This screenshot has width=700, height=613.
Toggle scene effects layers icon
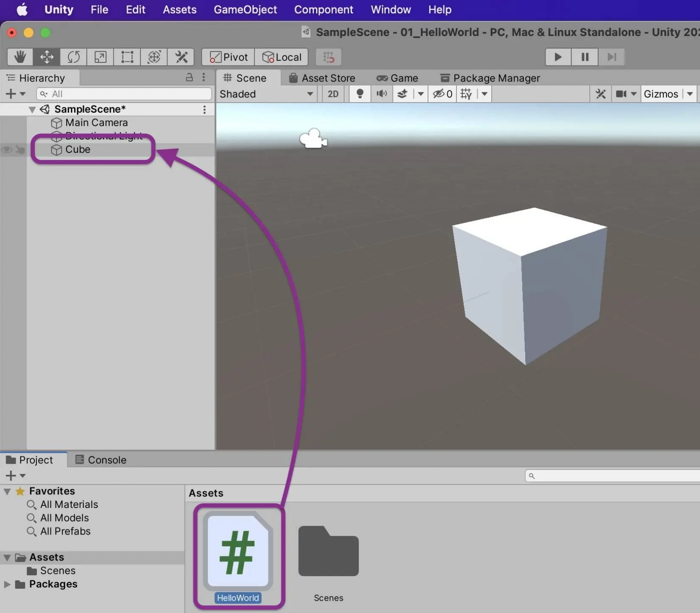point(403,94)
